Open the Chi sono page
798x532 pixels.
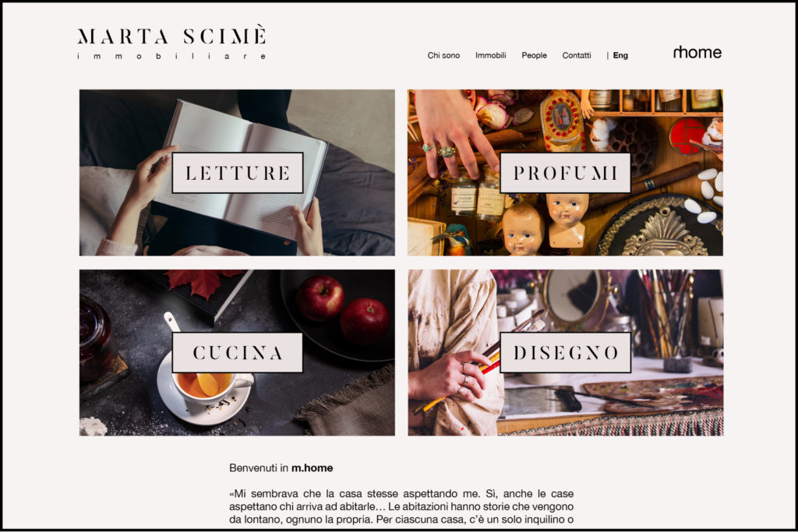(443, 55)
